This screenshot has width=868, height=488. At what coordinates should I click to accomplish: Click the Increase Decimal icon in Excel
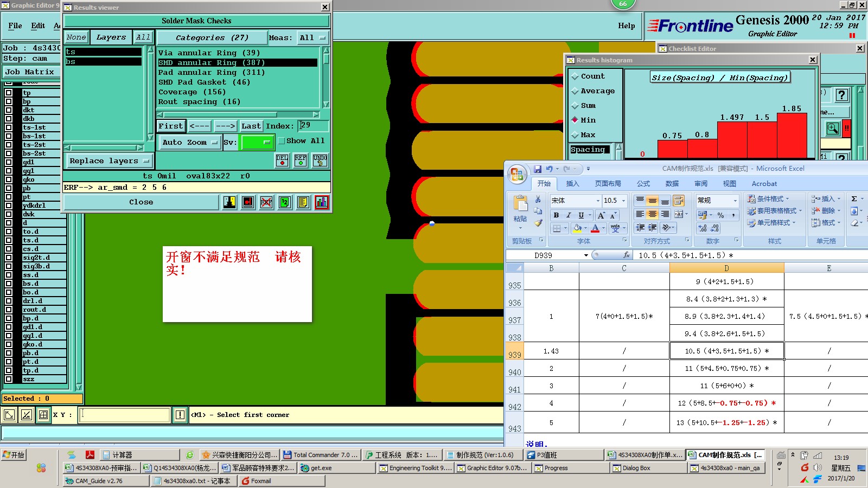click(703, 228)
